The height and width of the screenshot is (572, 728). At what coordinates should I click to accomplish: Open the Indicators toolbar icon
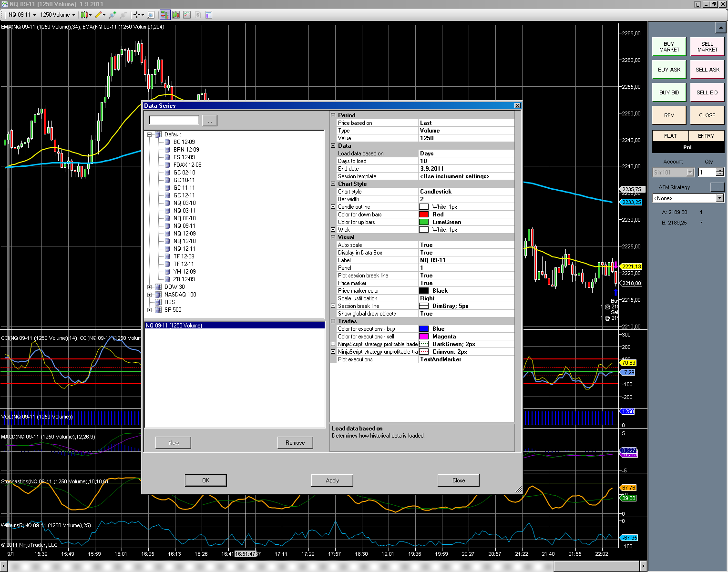pos(187,15)
